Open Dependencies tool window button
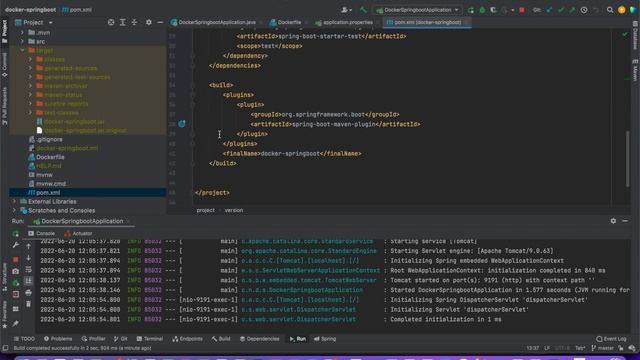The height and width of the screenshot is (360, 640). tap(260, 339)
